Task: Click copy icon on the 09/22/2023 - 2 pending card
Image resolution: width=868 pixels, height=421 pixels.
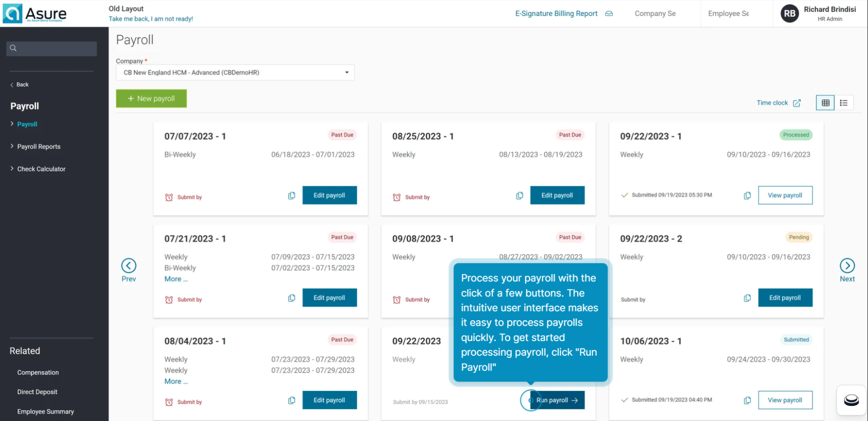Action: click(x=747, y=298)
